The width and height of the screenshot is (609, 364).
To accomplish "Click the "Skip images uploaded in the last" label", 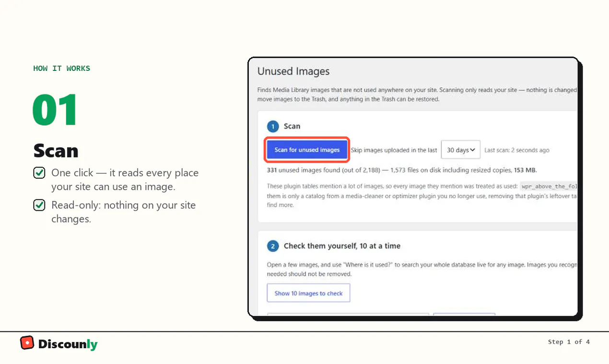I will click(394, 150).
